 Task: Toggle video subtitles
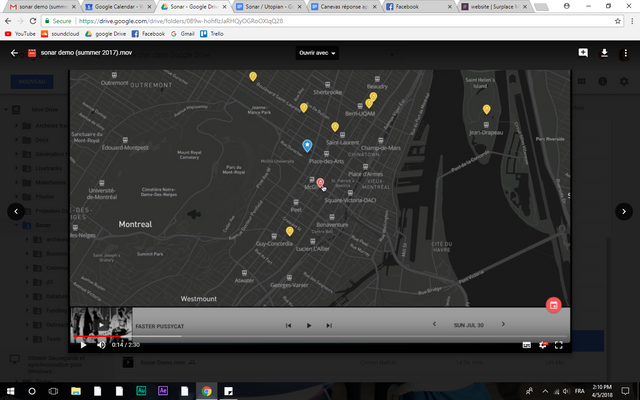click(x=527, y=345)
